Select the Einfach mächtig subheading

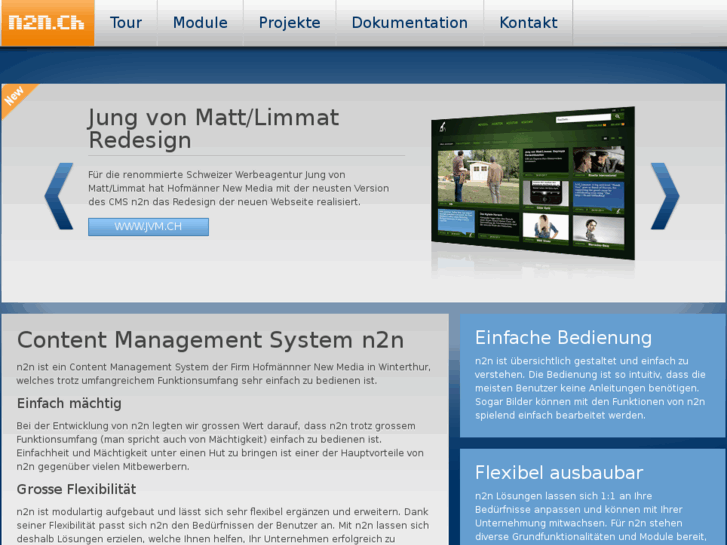coord(69,404)
